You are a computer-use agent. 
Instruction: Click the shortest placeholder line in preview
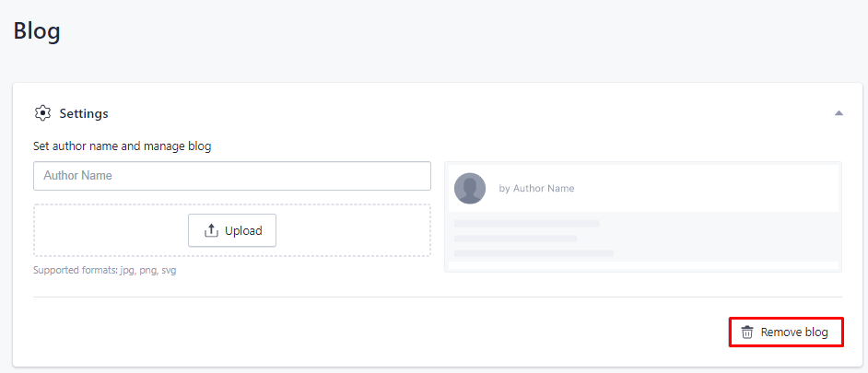click(515, 239)
